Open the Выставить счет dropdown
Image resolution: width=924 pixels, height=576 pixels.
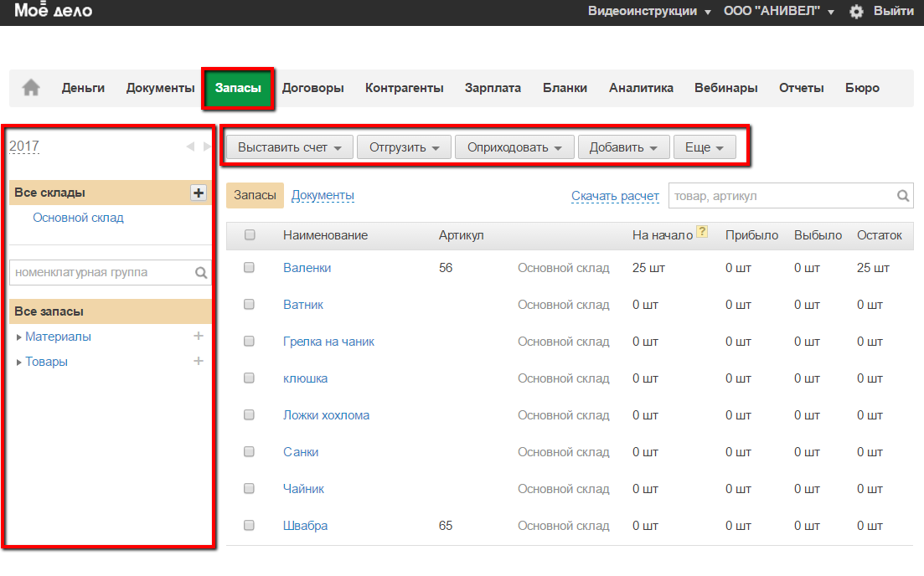coord(289,147)
